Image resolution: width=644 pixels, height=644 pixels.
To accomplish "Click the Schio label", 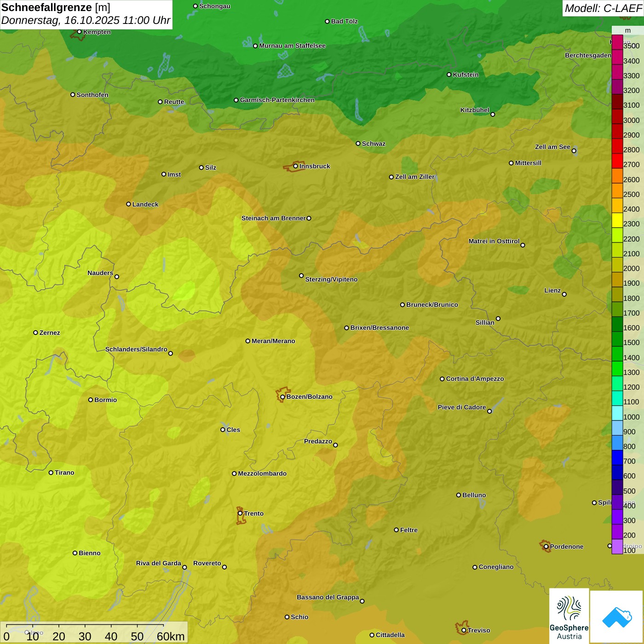I will pyautogui.click(x=299, y=617).
